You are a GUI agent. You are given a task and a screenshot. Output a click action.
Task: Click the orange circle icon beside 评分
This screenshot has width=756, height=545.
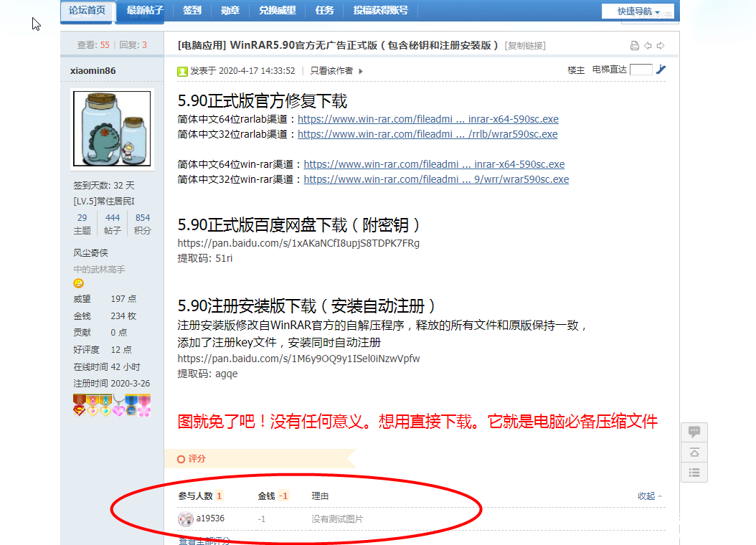pyautogui.click(x=181, y=459)
